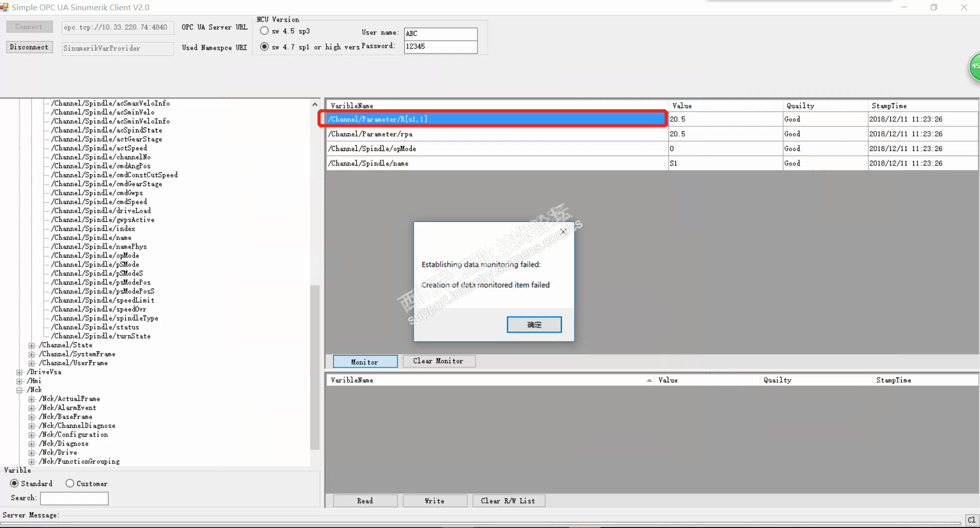Viewport: 980px width, 528px height.
Task: Expand the /Nck/BaseFrame node
Action: click(x=32, y=417)
